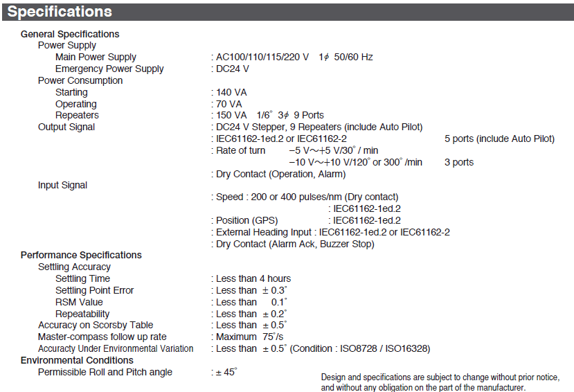Select the DC24 V emergency supply value
The height and width of the screenshot is (392, 574).
pyautogui.click(x=233, y=69)
